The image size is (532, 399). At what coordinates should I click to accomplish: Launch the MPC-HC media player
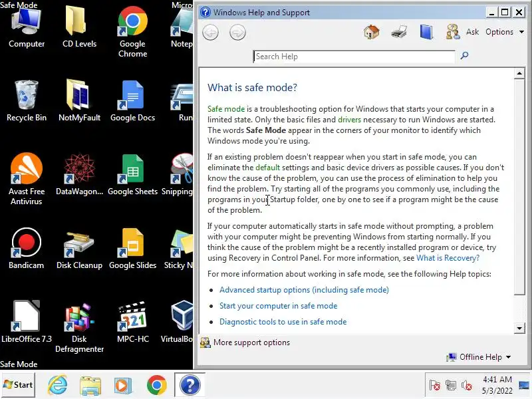[x=132, y=322]
